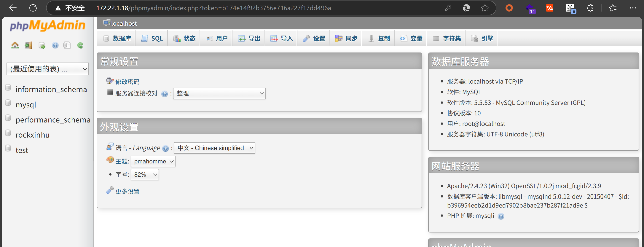Click database icon beside information_schema

click(x=8, y=87)
